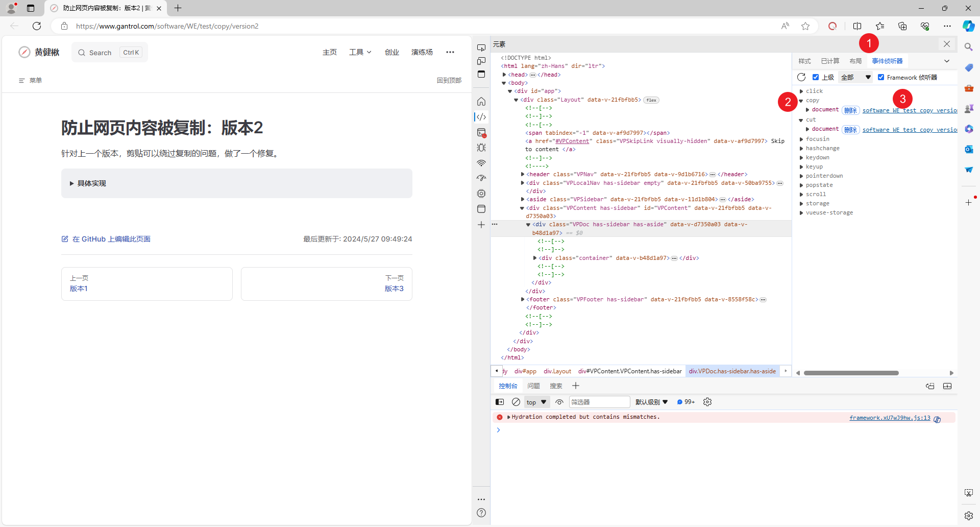Open the Performance gauge icon in DevTools
The width and height of the screenshot is (980, 527).
click(481, 178)
